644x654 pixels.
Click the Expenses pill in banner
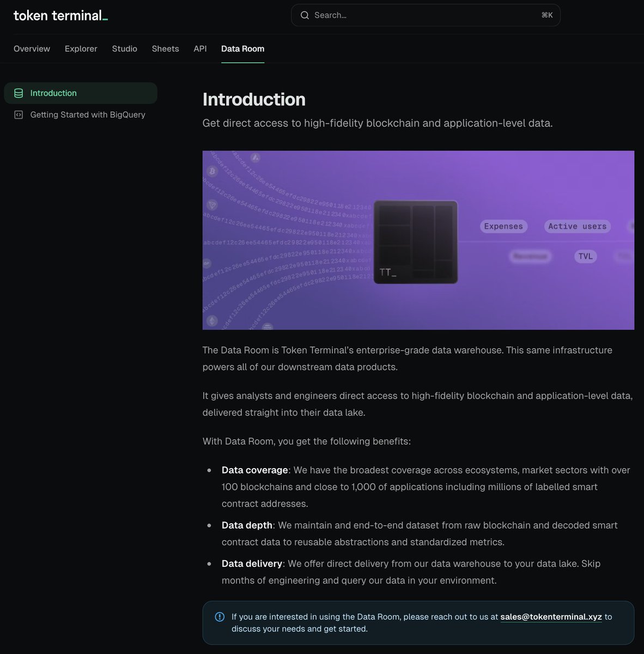point(503,226)
